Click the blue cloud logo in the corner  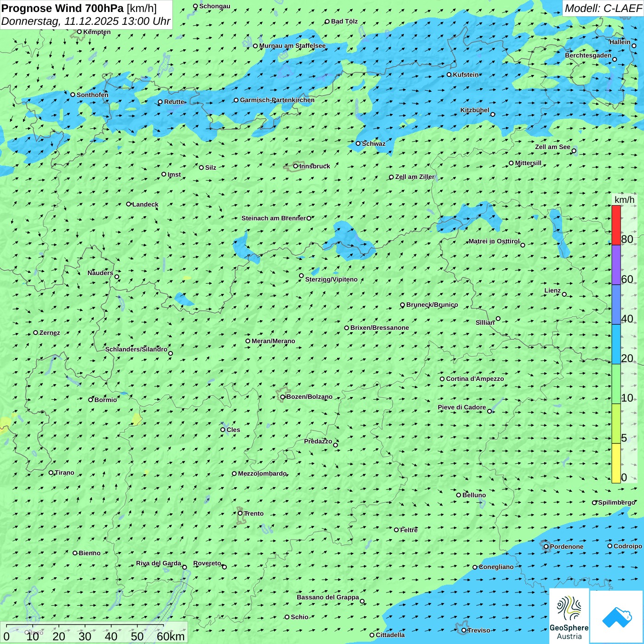(x=617, y=617)
